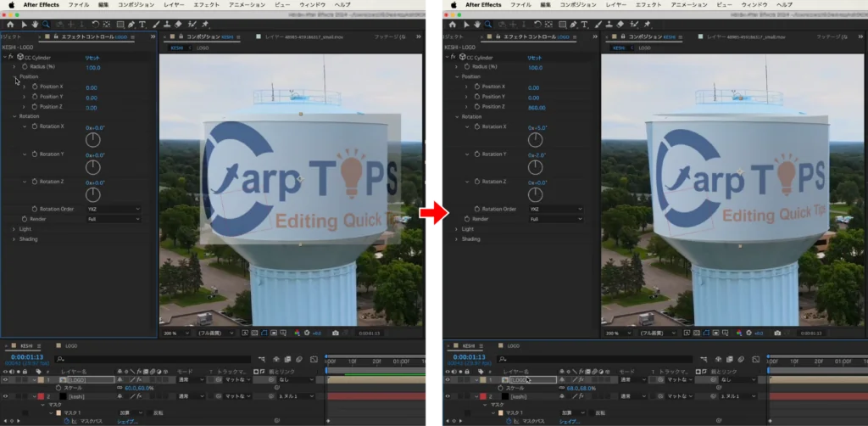Click Position Z stopwatch in right window
Screen dimensions: 868x426
click(x=477, y=107)
